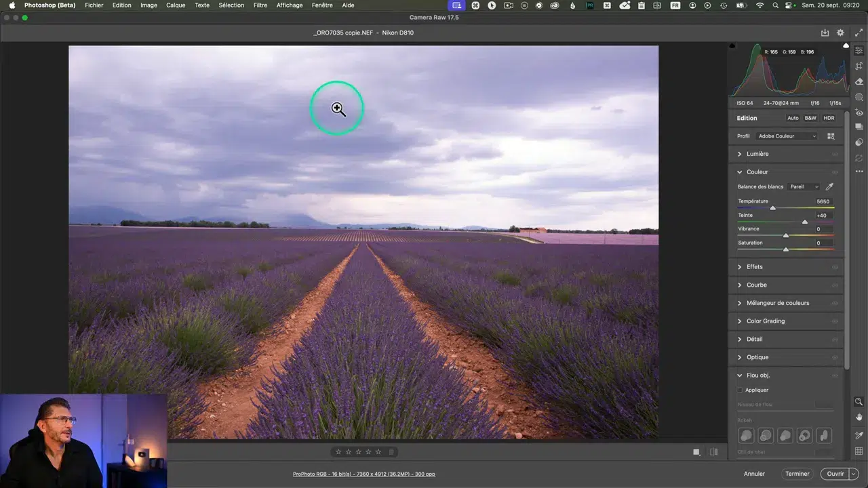Open the Masking tool
Viewport: 868px width, 488px height.
pos(859,97)
